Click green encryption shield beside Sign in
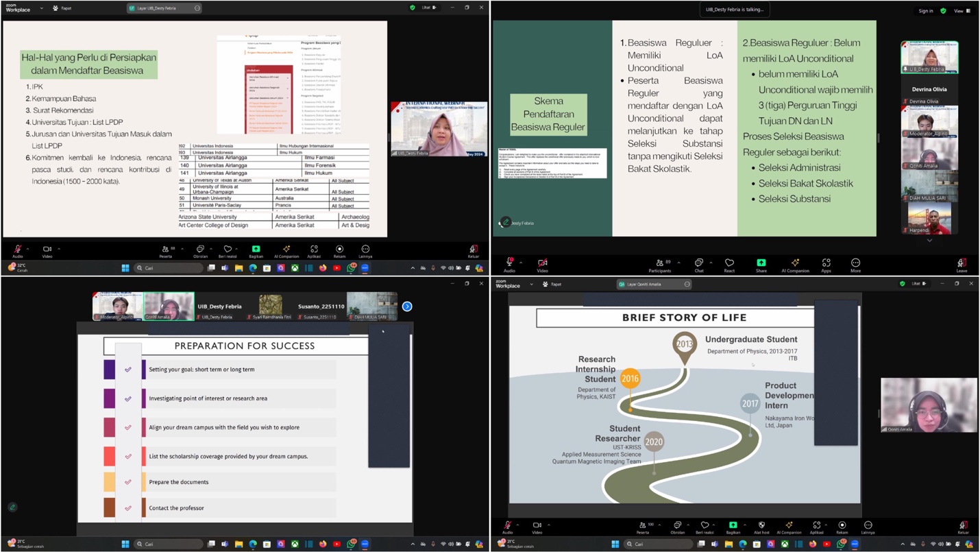The width and height of the screenshot is (980, 552). pos(943,11)
